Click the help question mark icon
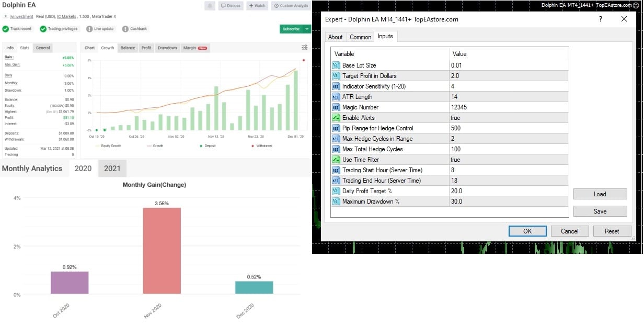This screenshot has height=324, width=644. pyautogui.click(x=601, y=19)
